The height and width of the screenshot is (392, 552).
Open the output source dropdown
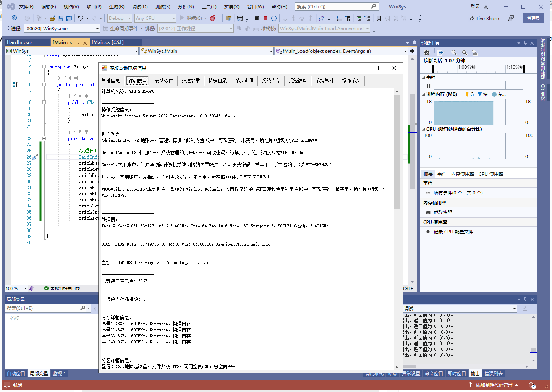click(460, 308)
